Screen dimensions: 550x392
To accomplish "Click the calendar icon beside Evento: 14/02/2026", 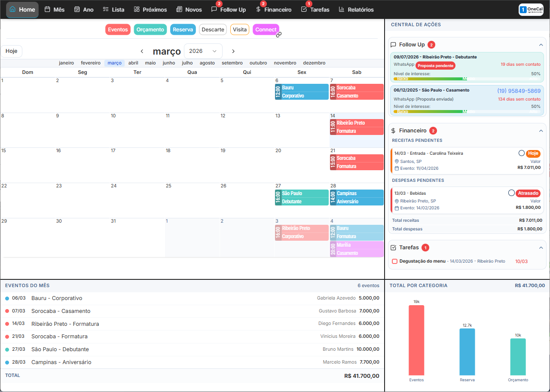I will click(397, 208).
